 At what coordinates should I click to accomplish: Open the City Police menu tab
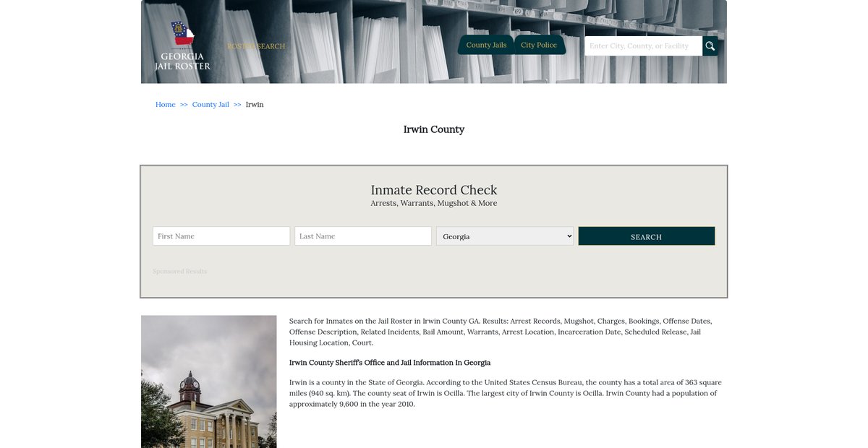(539, 45)
